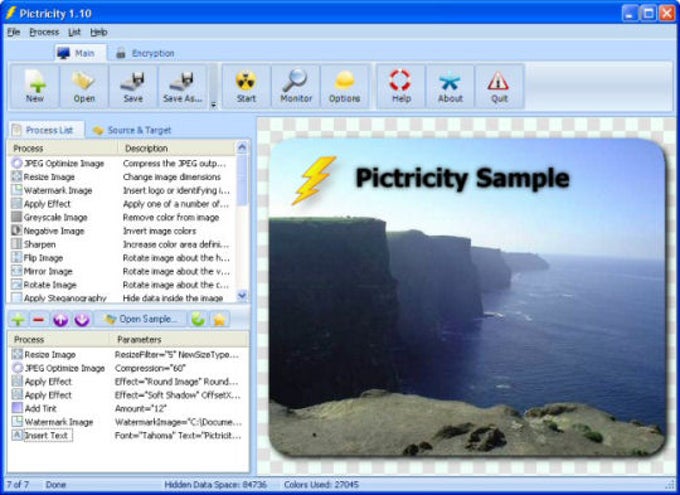This screenshot has height=495, width=680.
Task: Select the Watermark Image row with WatermarkImage parameter
Action: tap(128, 422)
